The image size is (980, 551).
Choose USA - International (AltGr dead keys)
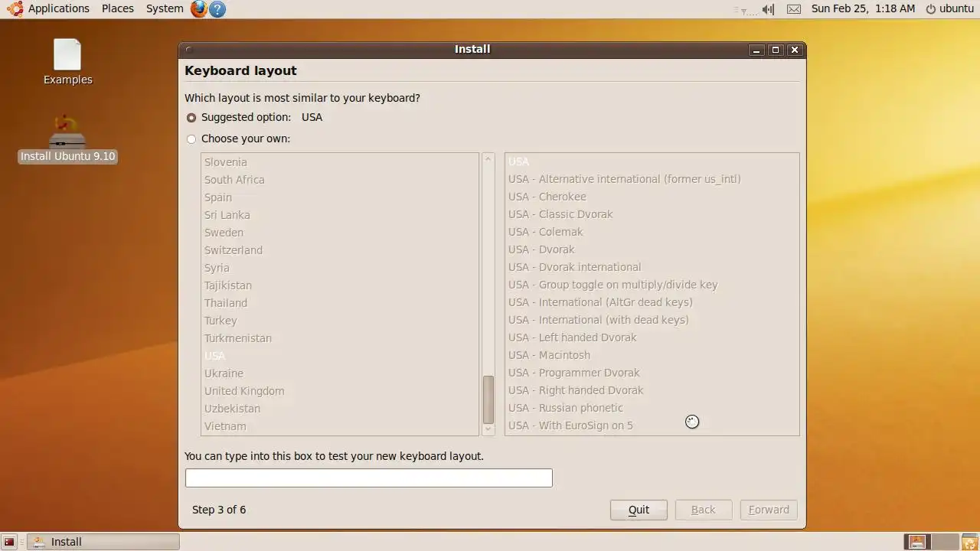click(652, 302)
